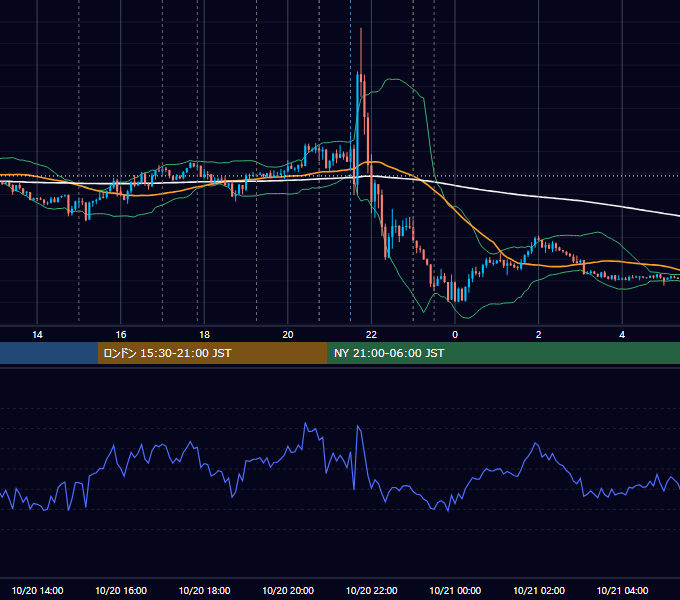Image resolution: width=680 pixels, height=600 pixels.
Task: Click the hour label 16 on chart axis
Action: 121,335
